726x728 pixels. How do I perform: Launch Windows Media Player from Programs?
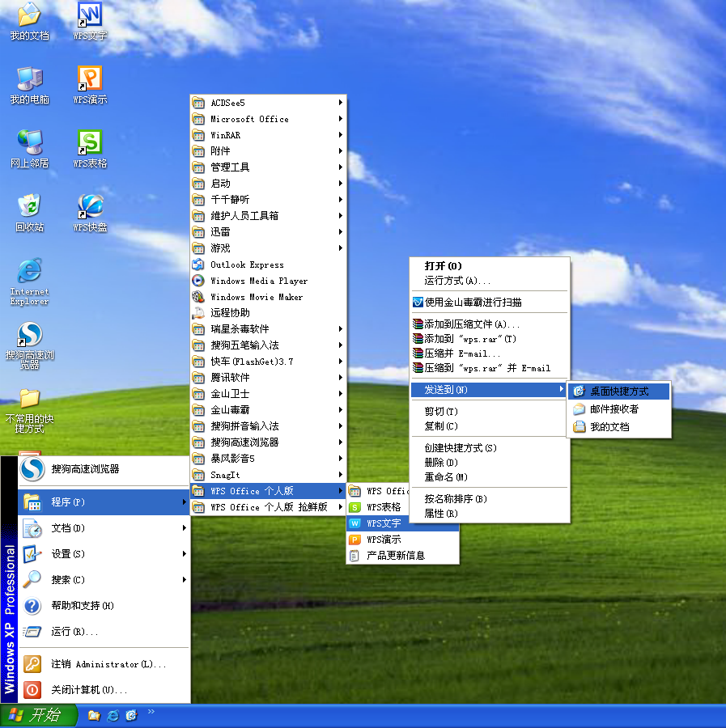coord(268,281)
